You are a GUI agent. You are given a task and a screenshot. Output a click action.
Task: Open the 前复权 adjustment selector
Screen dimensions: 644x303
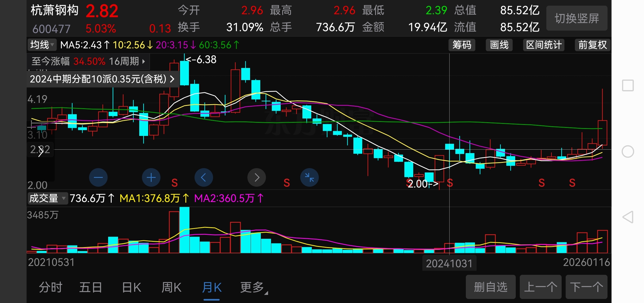pos(592,45)
